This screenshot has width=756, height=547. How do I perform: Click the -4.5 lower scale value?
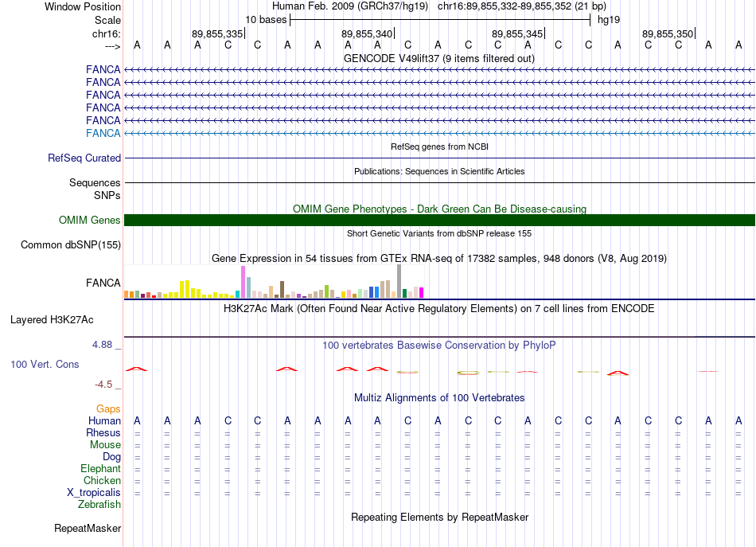(103, 385)
